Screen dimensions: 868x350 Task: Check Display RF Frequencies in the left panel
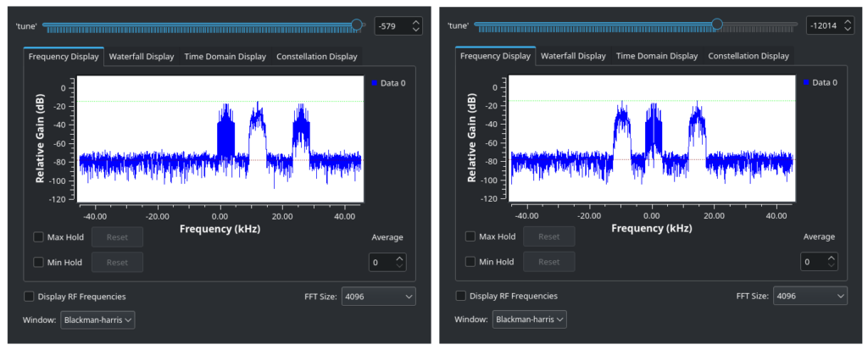[x=30, y=297]
